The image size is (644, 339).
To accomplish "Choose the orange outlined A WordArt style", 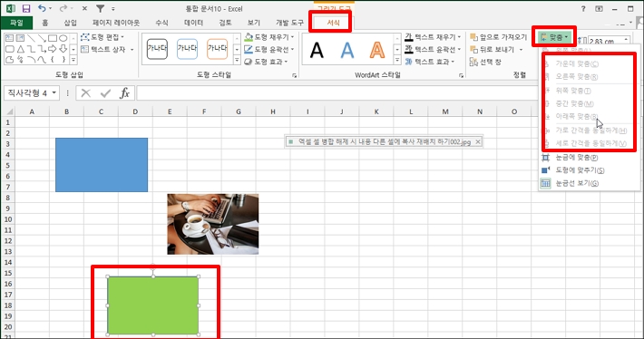I will [377, 50].
